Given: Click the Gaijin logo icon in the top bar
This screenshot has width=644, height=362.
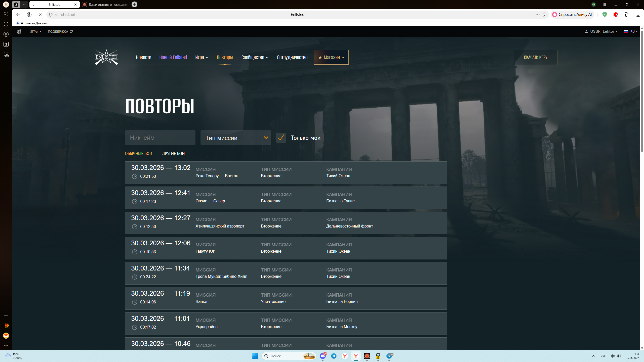Looking at the screenshot, I should 19,31.
